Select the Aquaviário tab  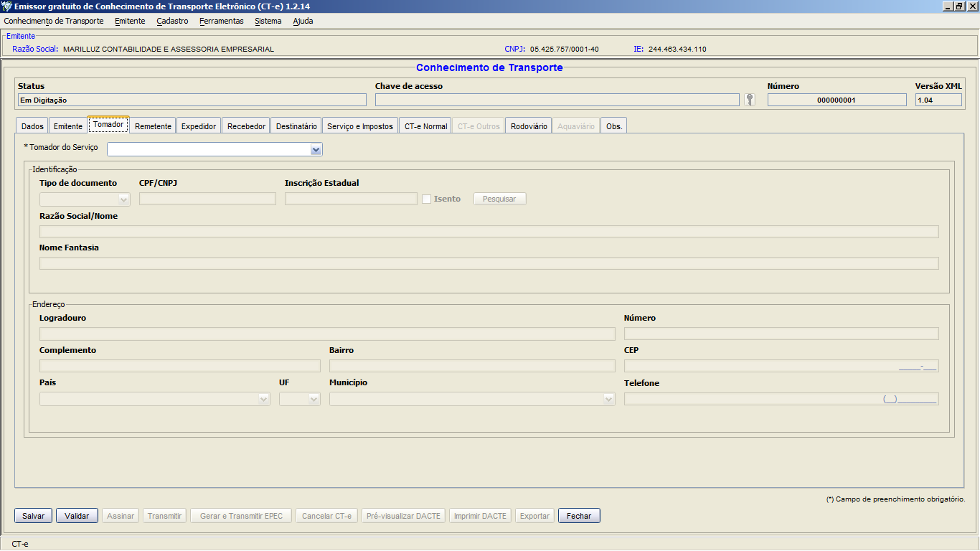(576, 126)
